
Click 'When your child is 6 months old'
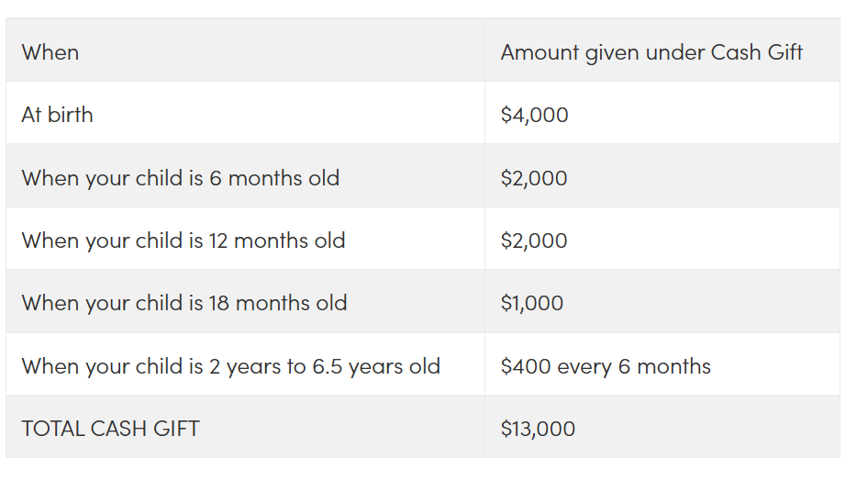click(181, 178)
